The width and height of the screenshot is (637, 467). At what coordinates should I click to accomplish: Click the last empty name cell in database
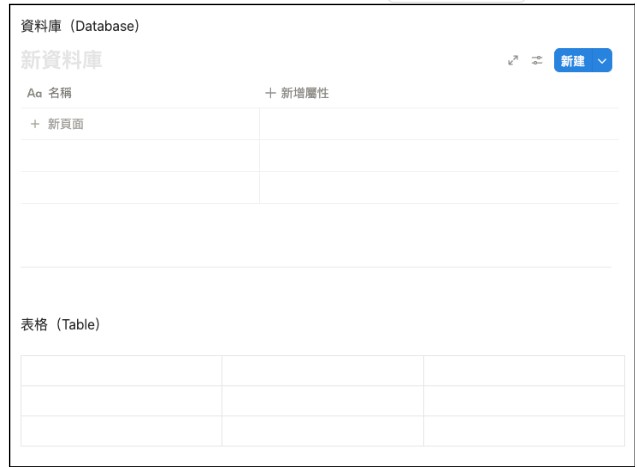tap(140, 188)
